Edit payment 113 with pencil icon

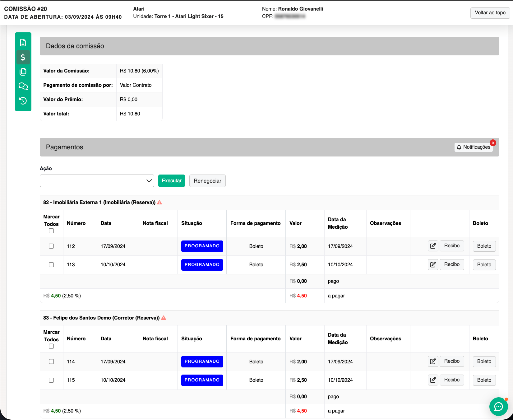click(x=433, y=265)
